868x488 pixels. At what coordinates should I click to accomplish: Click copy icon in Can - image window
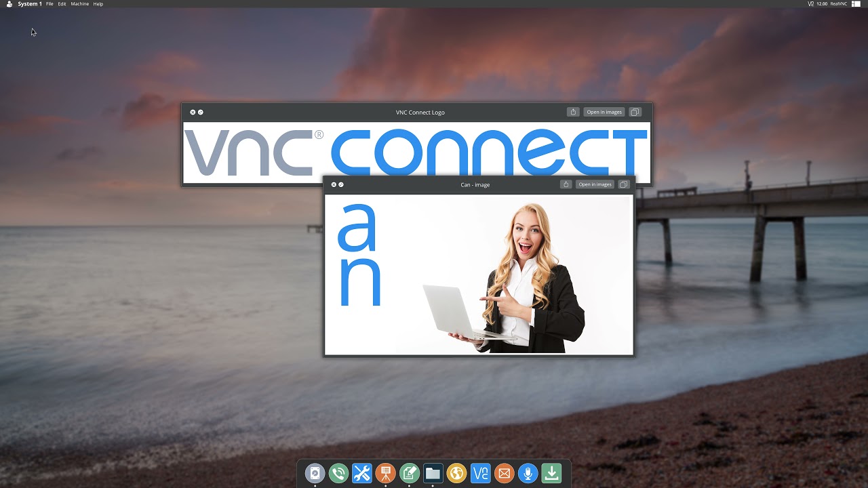(x=624, y=184)
